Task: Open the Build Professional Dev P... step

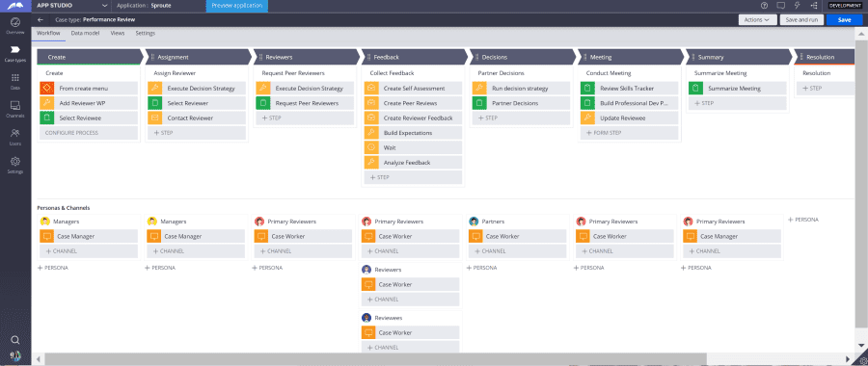Action: click(x=630, y=103)
